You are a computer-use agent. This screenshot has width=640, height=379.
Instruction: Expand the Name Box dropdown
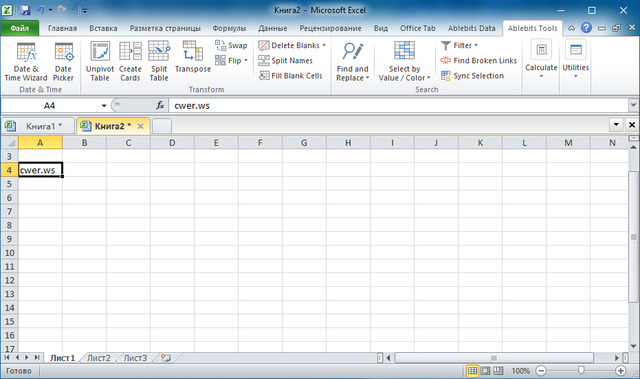104,106
